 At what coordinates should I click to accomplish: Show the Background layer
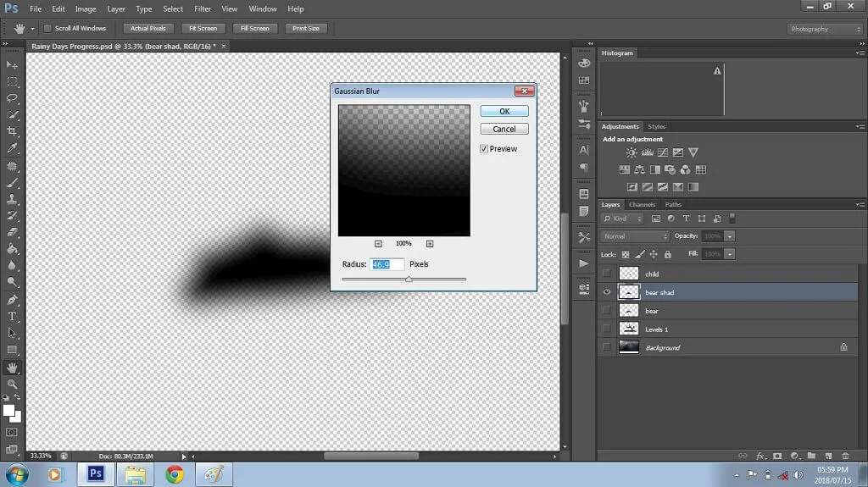point(607,347)
